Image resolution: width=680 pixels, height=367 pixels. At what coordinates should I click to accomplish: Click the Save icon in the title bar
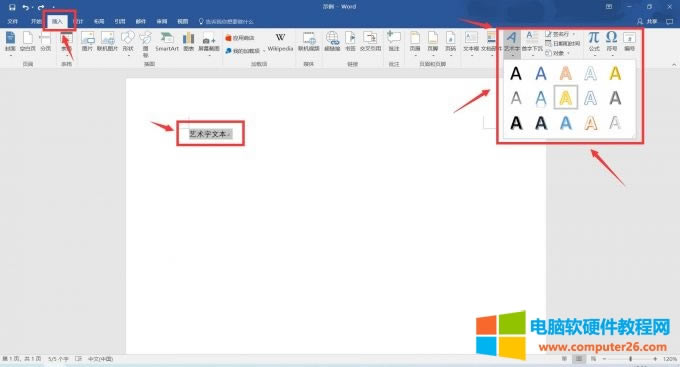(x=12, y=7)
